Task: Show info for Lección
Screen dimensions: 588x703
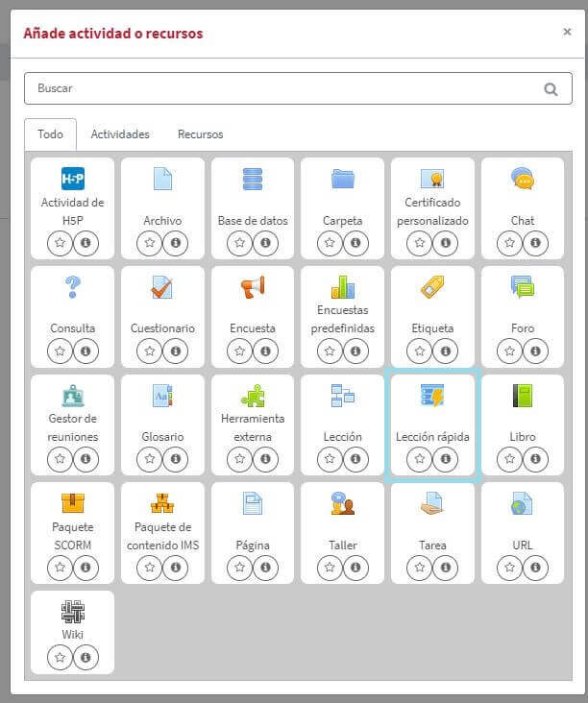Action: tap(355, 459)
